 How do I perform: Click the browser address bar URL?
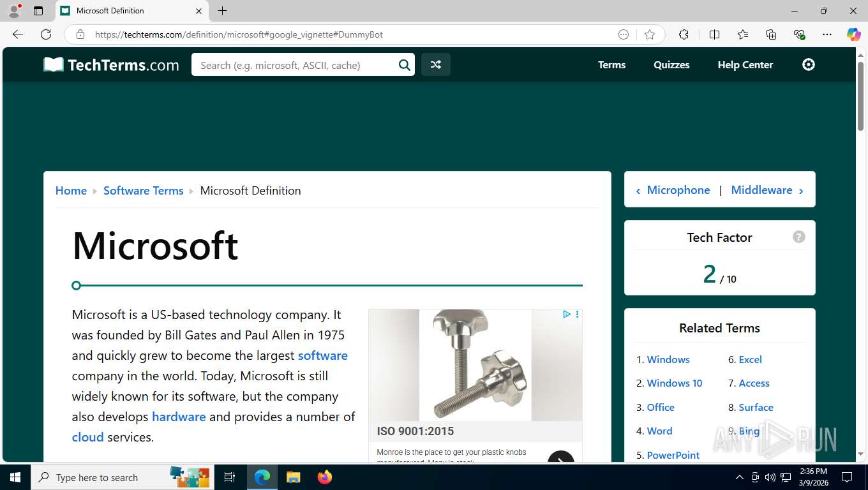click(x=239, y=34)
